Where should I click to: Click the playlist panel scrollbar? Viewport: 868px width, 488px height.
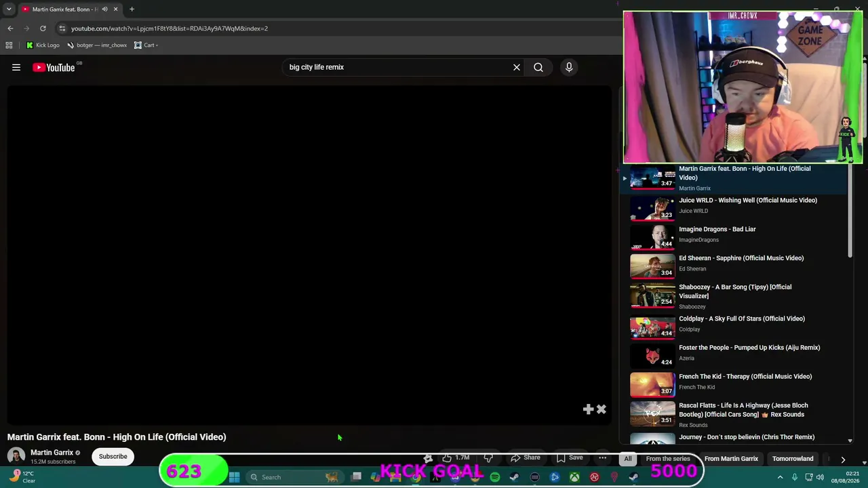(x=850, y=210)
